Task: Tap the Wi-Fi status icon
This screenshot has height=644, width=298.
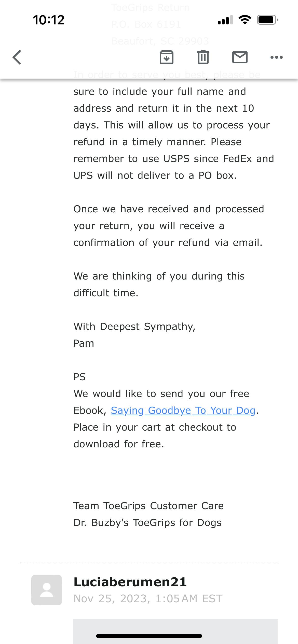Action: tap(245, 20)
